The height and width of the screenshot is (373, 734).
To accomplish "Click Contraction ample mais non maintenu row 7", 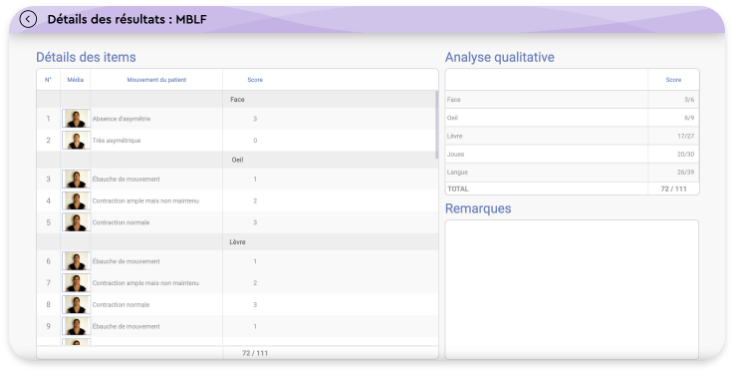I will [146, 283].
